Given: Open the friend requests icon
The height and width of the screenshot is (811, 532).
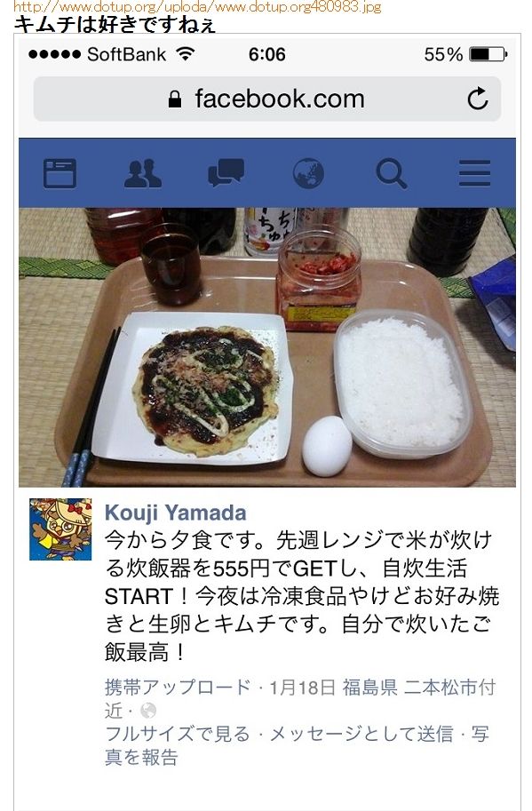Looking at the screenshot, I should click(143, 173).
